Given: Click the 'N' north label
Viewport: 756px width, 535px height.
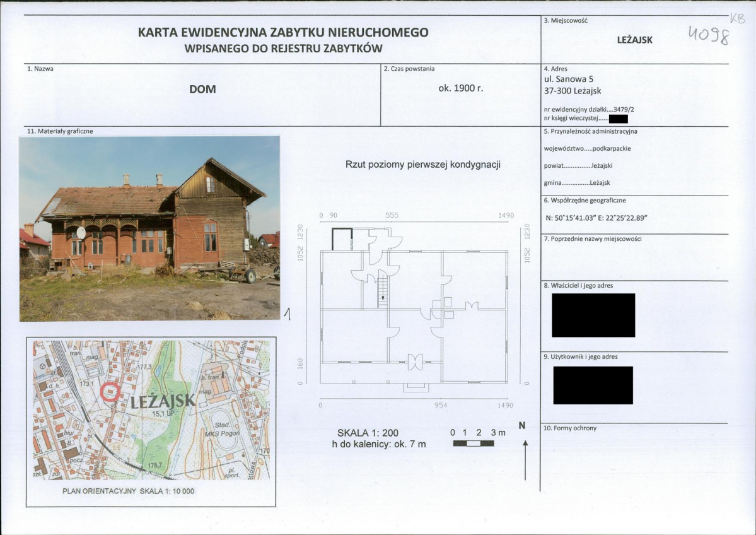Looking at the screenshot, I should point(521,425).
